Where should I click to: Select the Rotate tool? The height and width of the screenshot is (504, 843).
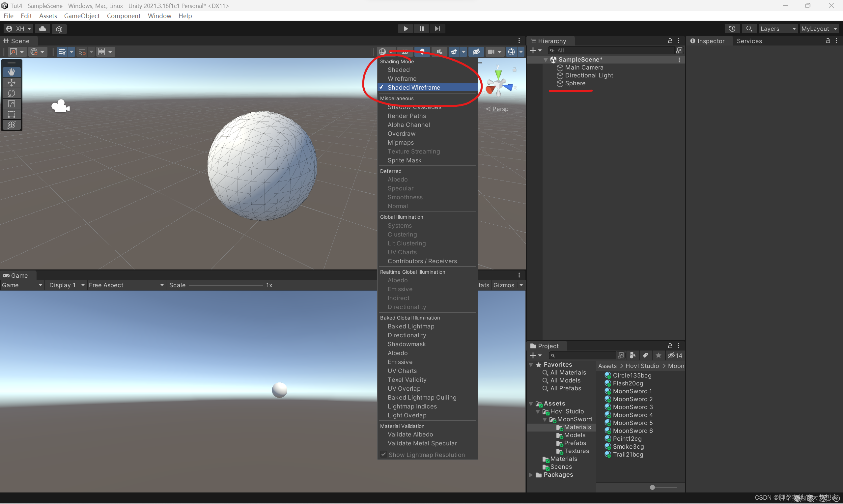(x=12, y=93)
